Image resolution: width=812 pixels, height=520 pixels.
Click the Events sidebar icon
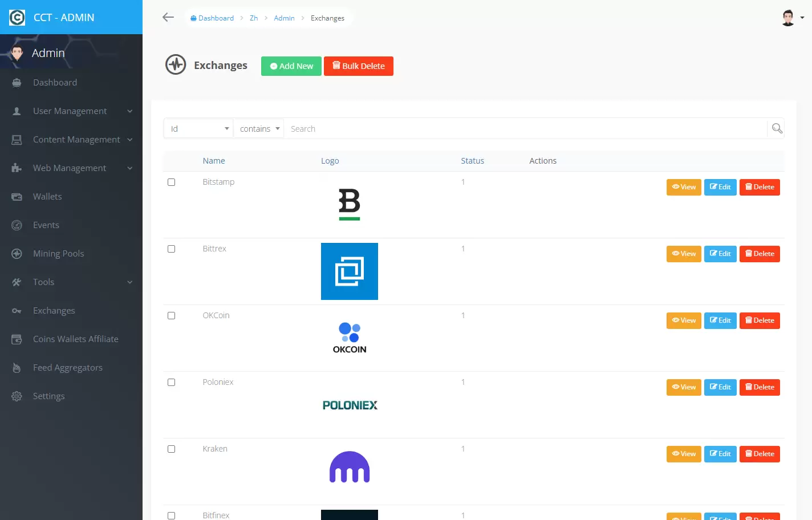pos(17,225)
